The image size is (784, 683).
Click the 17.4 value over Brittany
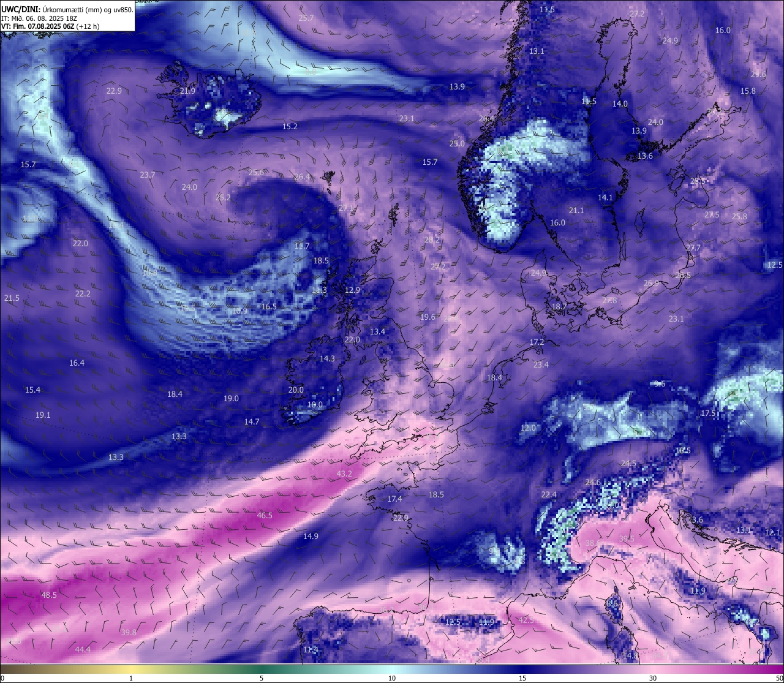(394, 499)
